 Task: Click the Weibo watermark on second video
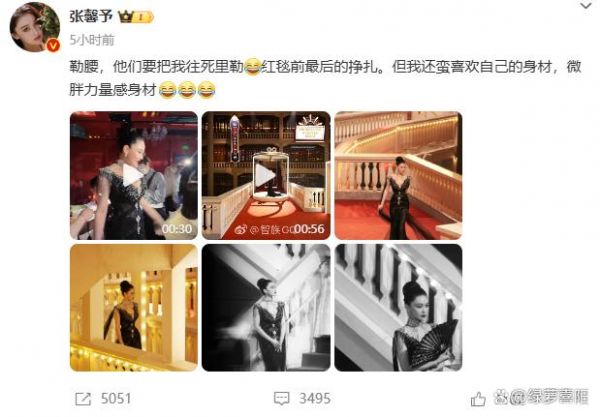tap(264, 229)
